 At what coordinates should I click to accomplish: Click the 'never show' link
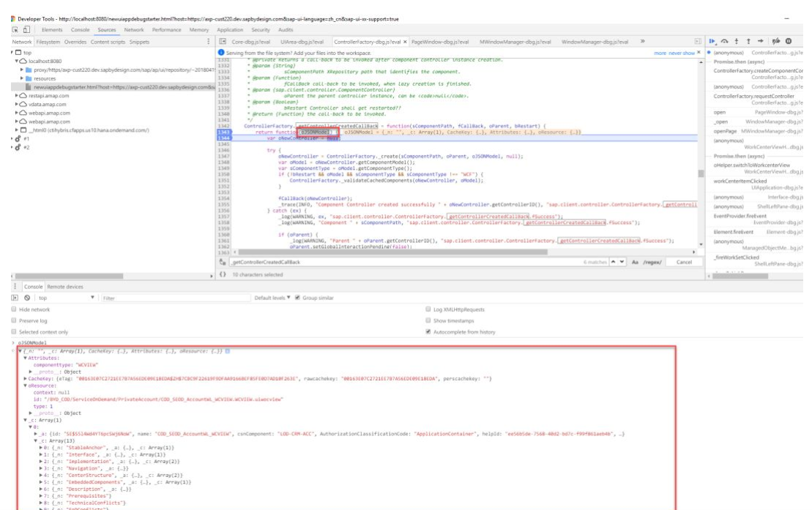pyautogui.click(x=682, y=53)
